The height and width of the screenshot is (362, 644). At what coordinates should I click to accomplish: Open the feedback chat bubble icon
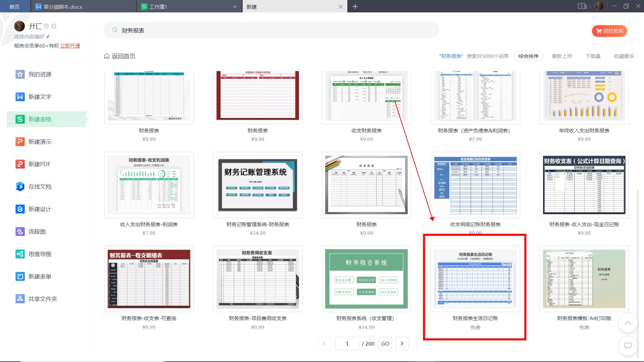pyautogui.click(x=628, y=346)
